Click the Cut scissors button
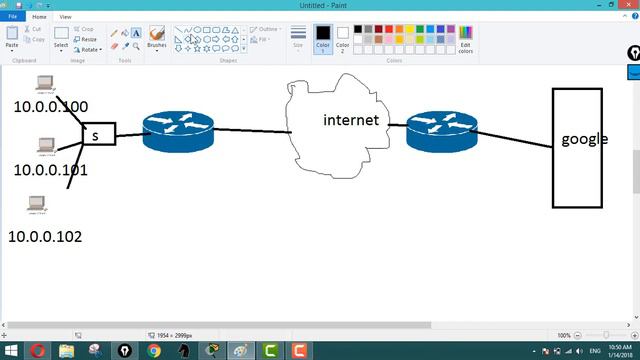 33,29
